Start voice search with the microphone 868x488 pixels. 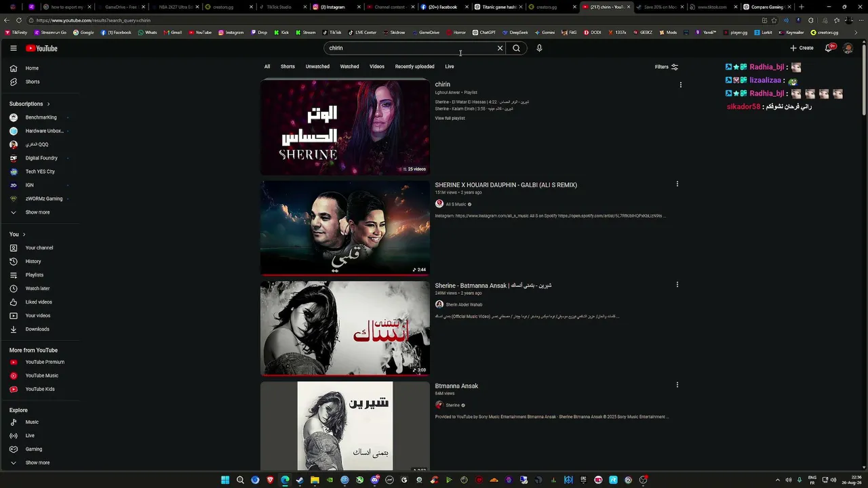pyautogui.click(x=539, y=48)
